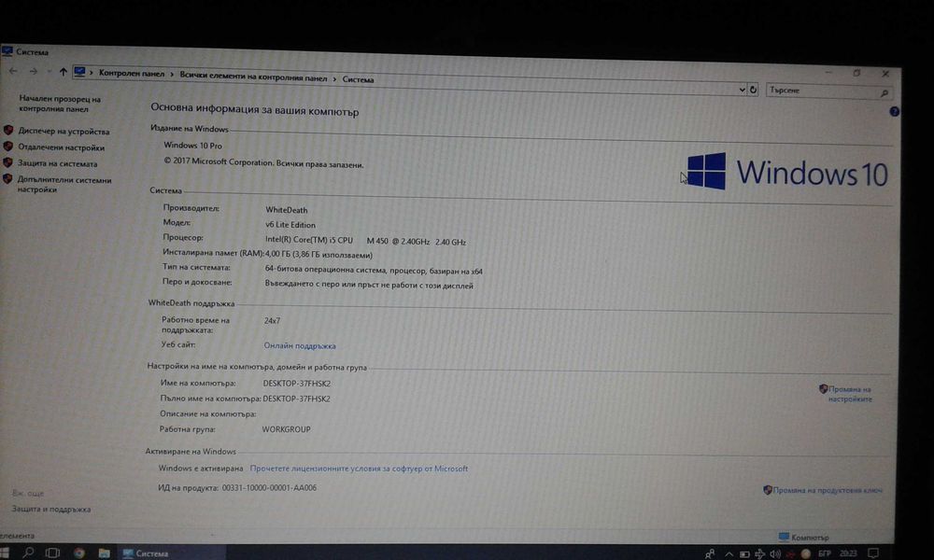Click the airplane mode tray icon
The image size is (934, 560).
point(759,553)
